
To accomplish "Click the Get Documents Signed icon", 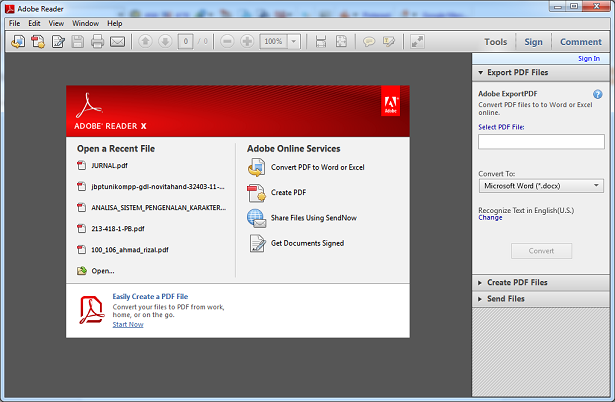I will [257, 243].
